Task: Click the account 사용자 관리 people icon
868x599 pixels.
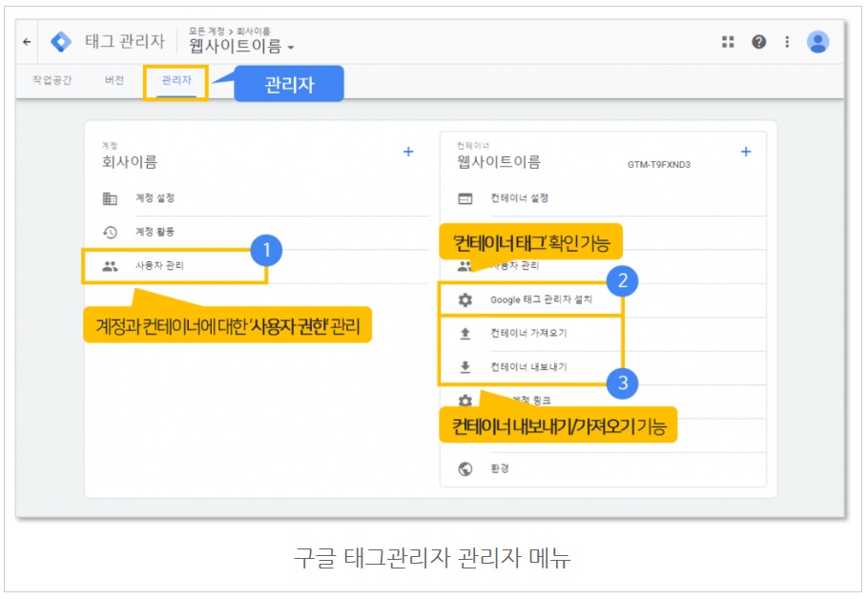Action: coord(110,266)
